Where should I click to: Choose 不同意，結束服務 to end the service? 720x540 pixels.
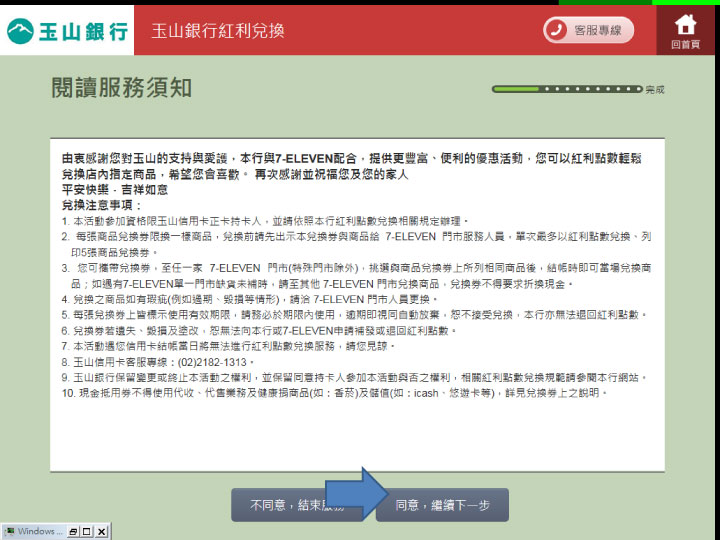pos(297,505)
